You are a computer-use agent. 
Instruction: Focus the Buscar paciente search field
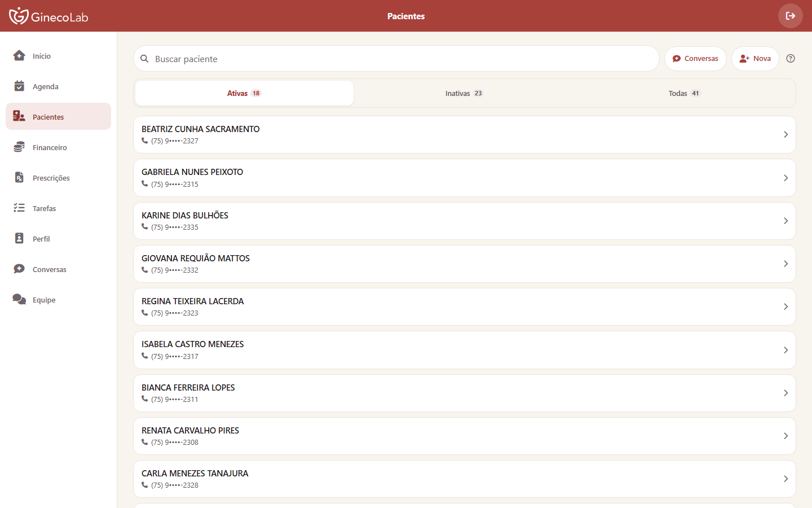396,59
